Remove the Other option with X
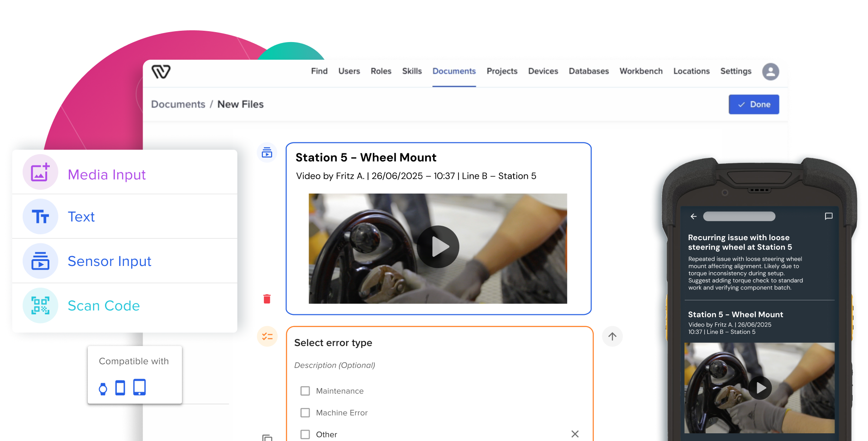 pos(575,434)
